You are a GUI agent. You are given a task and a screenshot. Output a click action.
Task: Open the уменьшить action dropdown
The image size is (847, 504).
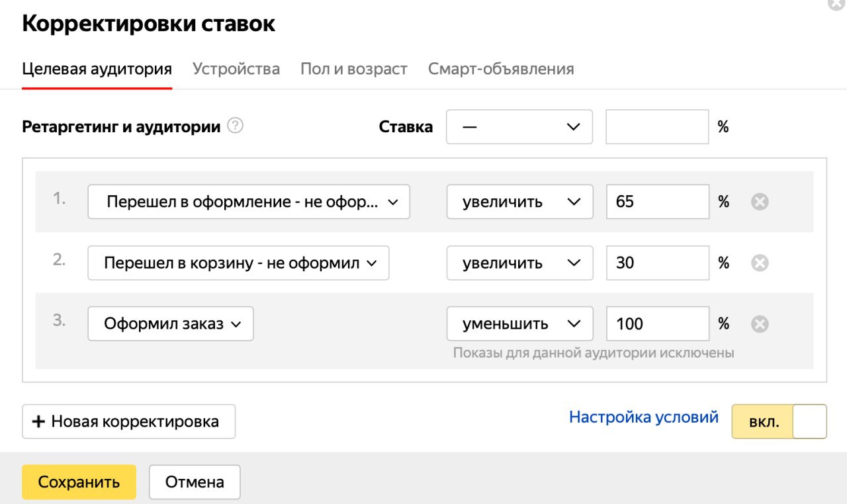(519, 324)
